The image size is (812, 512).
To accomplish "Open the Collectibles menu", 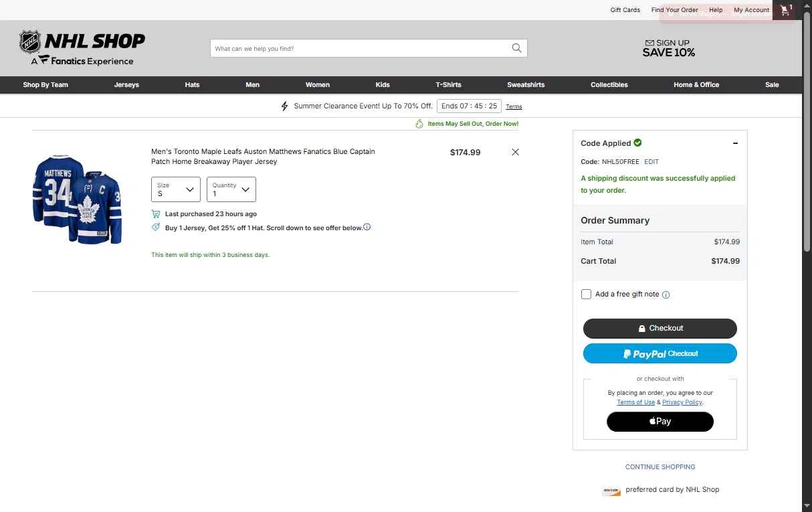I will coord(609,85).
